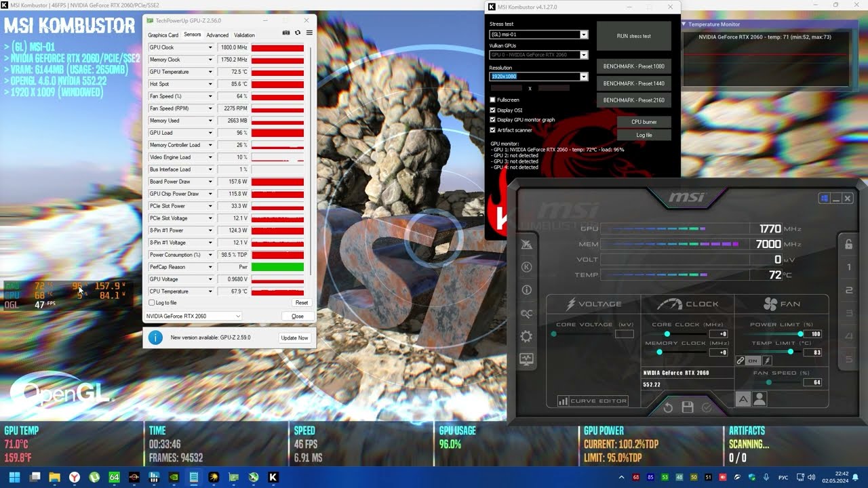The image size is (868, 488).
Task: Click the GPU-Z Reset button
Action: click(x=302, y=303)
